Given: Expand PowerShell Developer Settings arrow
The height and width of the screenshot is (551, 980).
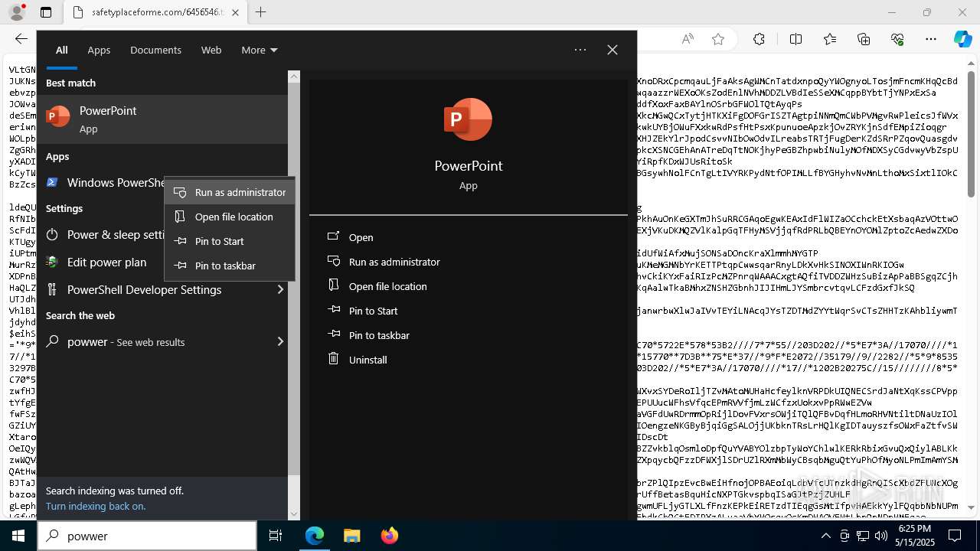Looking at the screenshot, I should click(280, 289).
